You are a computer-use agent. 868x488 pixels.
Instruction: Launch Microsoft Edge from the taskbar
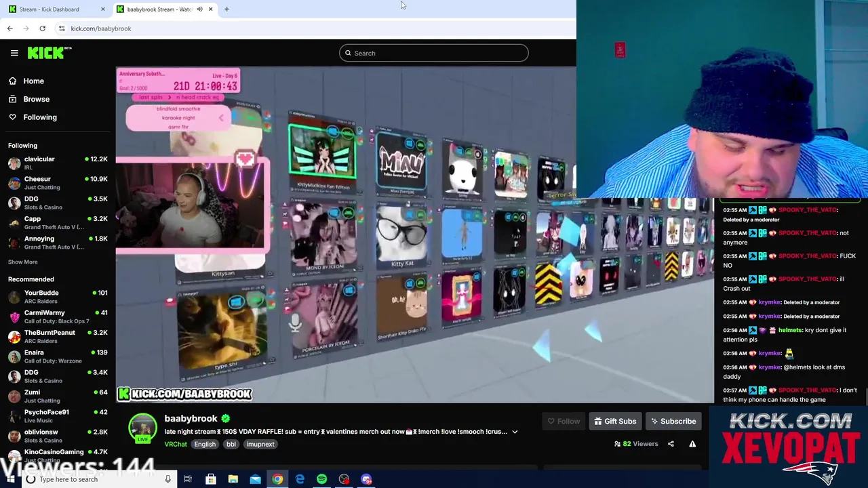point(300,479)
